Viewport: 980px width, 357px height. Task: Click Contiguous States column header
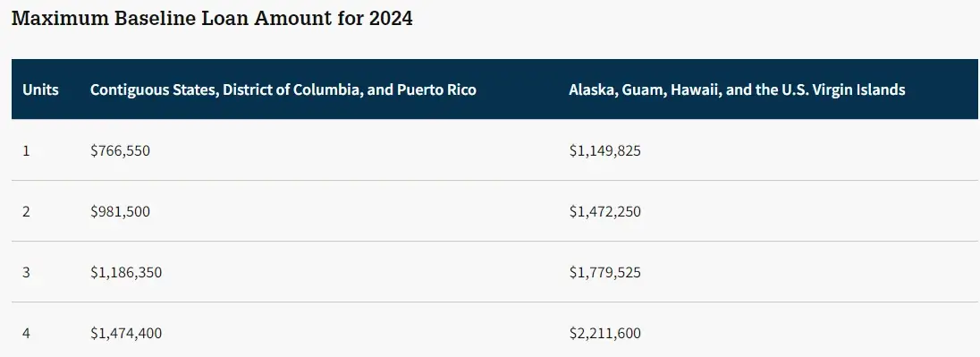[283, 89]
